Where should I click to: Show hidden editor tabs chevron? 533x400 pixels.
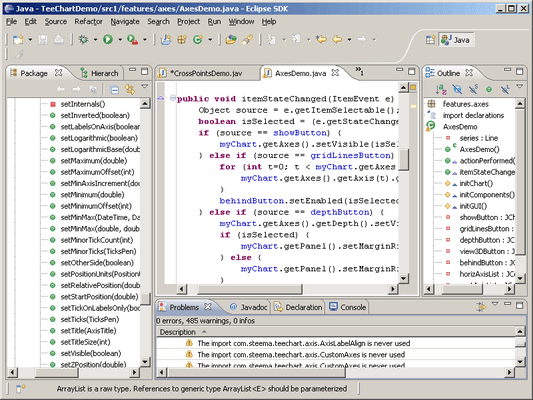pyautogui.click(x=359, y=70)
